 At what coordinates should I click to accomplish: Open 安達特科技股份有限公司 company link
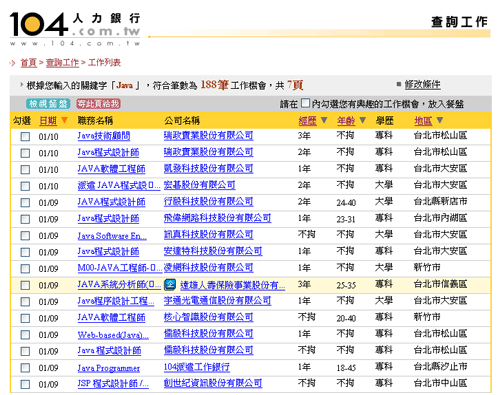[x=213, y=251]
